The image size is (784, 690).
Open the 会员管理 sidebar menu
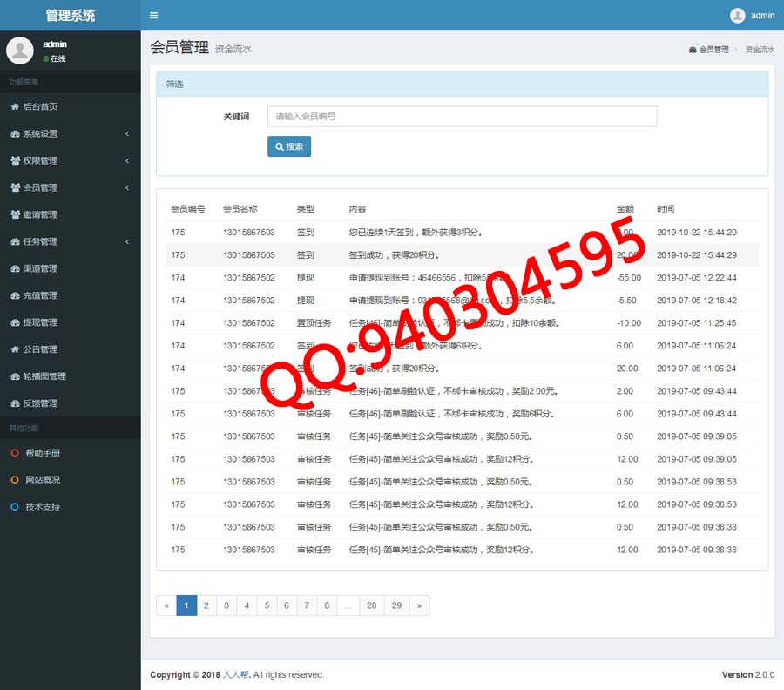[x=40, y=187]
